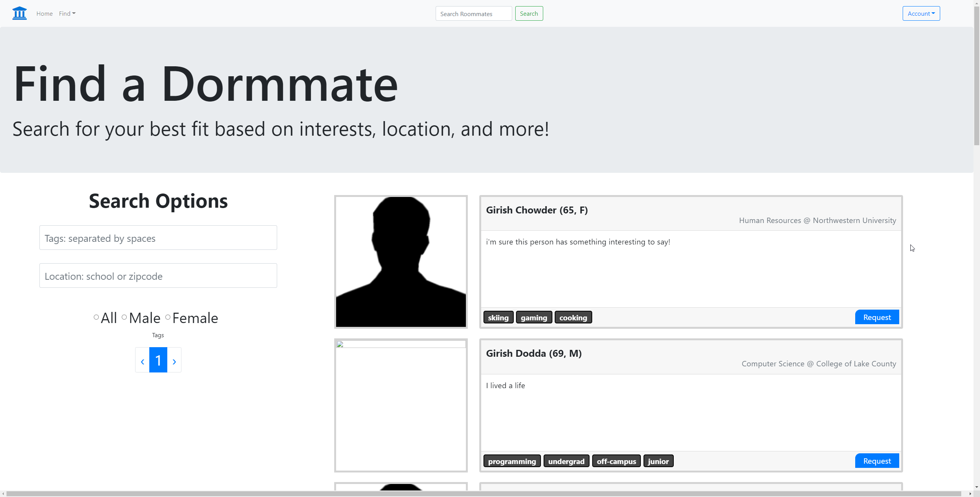Go to next page arrow
980x497 pixels.
tap(174, 361)
